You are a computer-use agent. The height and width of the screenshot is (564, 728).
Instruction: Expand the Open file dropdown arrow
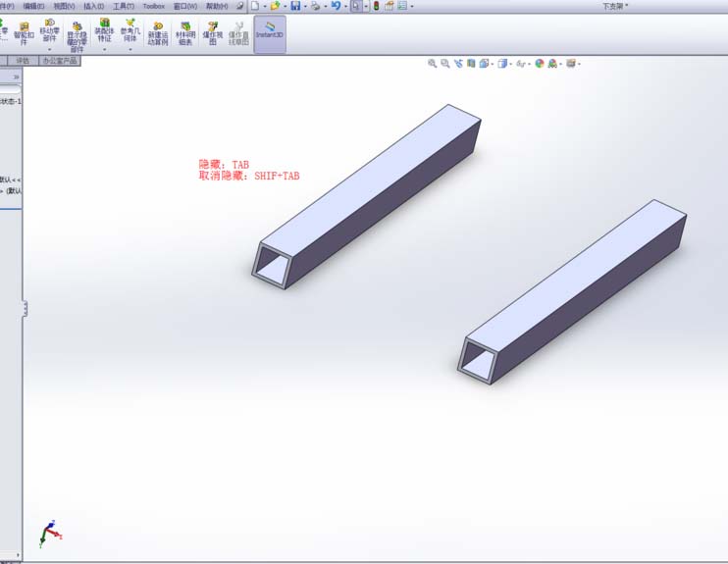286,7
